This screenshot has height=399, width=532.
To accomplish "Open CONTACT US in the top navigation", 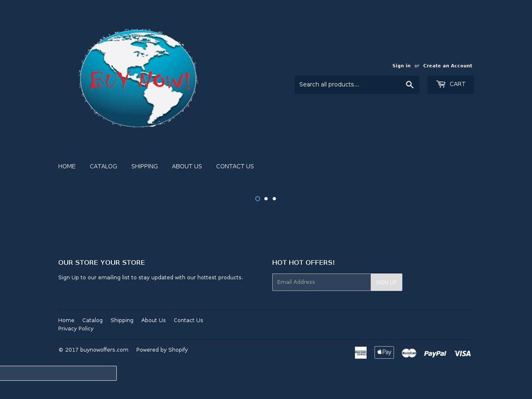I will [235, 166].
